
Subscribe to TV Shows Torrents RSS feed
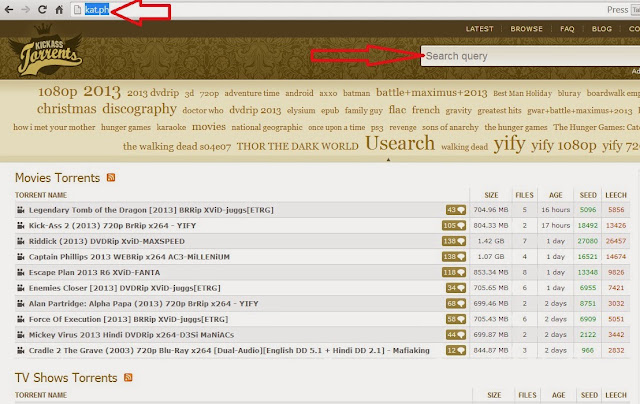(128, 377)
